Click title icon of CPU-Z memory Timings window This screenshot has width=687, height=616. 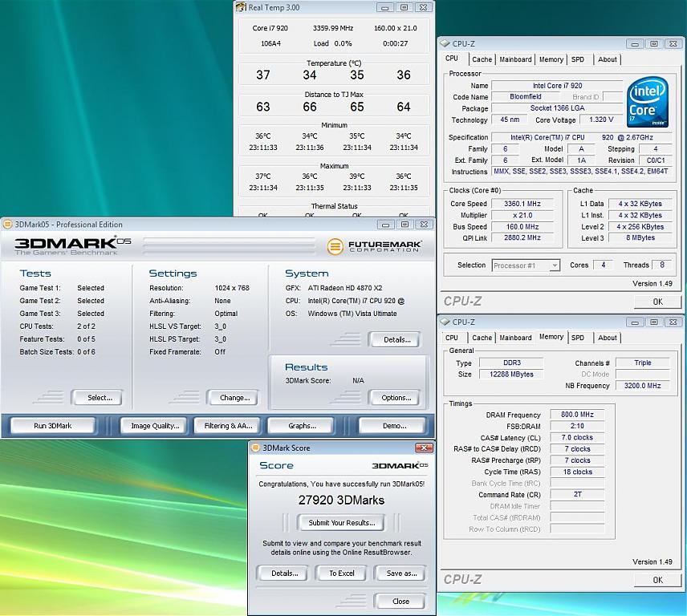445,322
